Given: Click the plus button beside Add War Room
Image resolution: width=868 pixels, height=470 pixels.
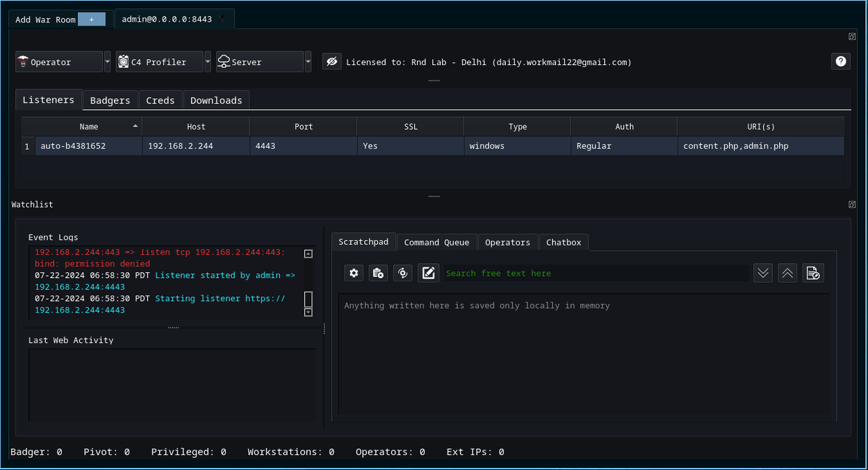Looking at the screenshot, I should [92, 20].
